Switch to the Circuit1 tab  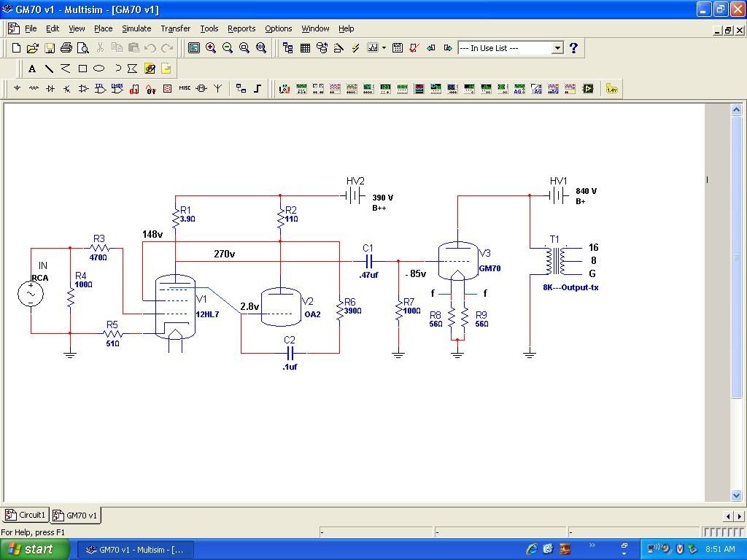coord(26,515)
